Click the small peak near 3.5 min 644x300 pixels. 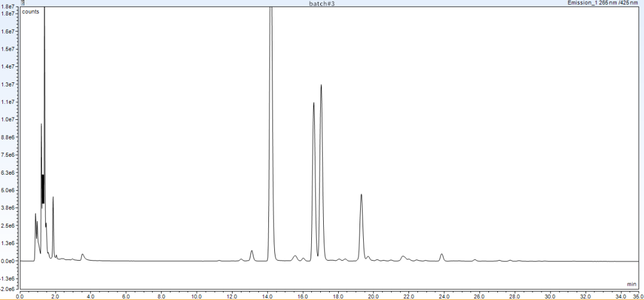coord(83,255)
